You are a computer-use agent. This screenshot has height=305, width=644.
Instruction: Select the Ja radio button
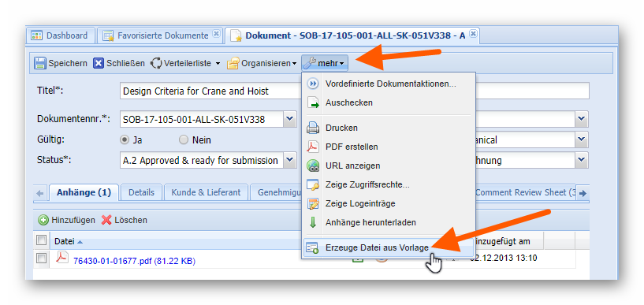pos(125,140)
